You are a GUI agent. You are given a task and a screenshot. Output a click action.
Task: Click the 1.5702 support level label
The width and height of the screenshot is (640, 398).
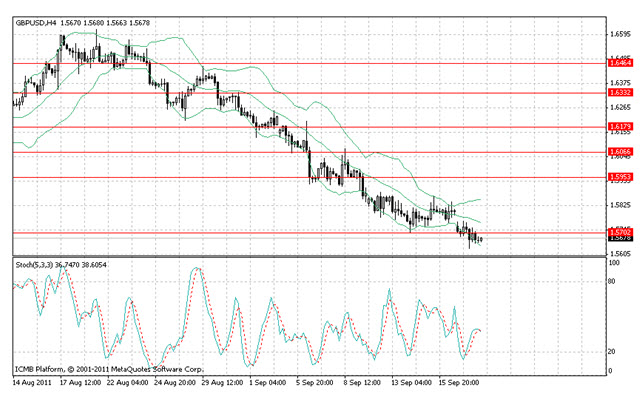click(x=620, y=232)
